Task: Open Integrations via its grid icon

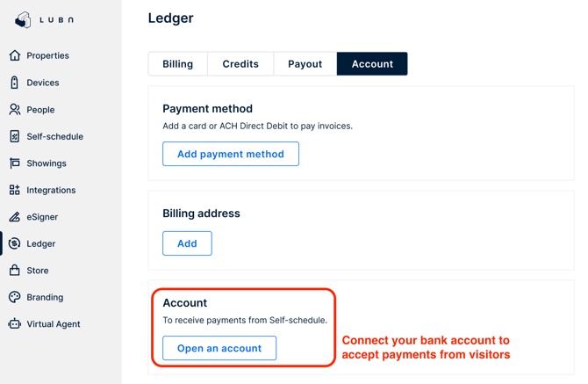Action: click(x=15, y=190)
